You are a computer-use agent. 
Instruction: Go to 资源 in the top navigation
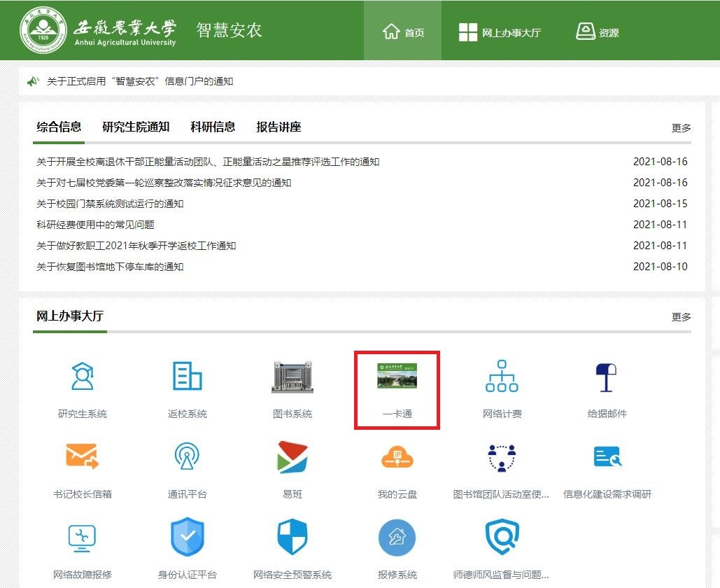(x=597, y=32)
